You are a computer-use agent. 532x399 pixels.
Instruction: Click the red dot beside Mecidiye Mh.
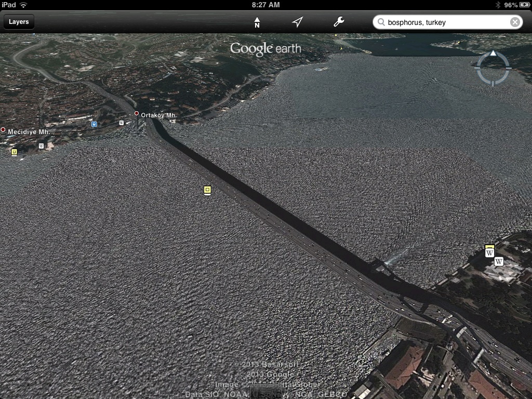(x=3, y=129)
